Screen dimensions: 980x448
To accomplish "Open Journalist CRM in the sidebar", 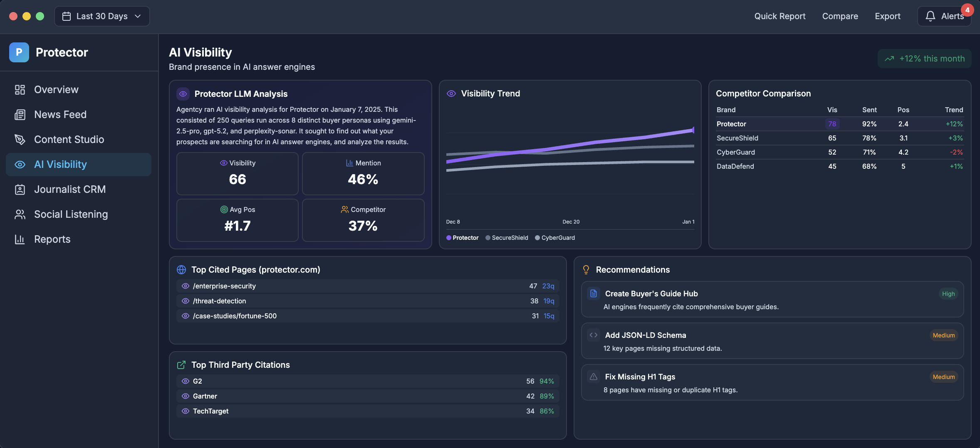I will point(70,190).
